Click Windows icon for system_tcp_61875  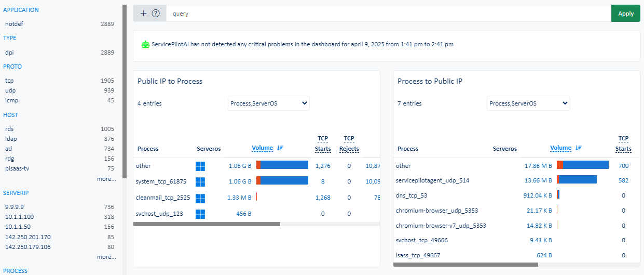click(x=200, y=181)
